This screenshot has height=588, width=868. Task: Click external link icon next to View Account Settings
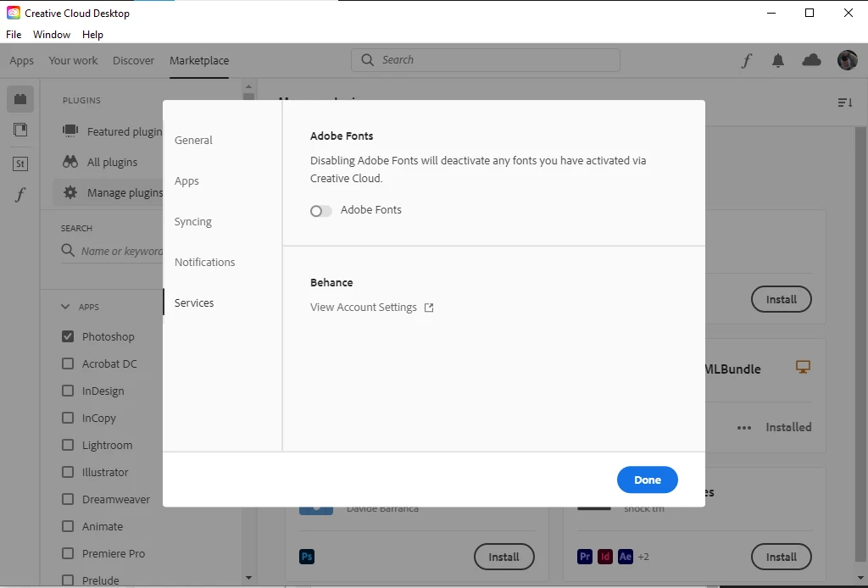tap(429, 308)
